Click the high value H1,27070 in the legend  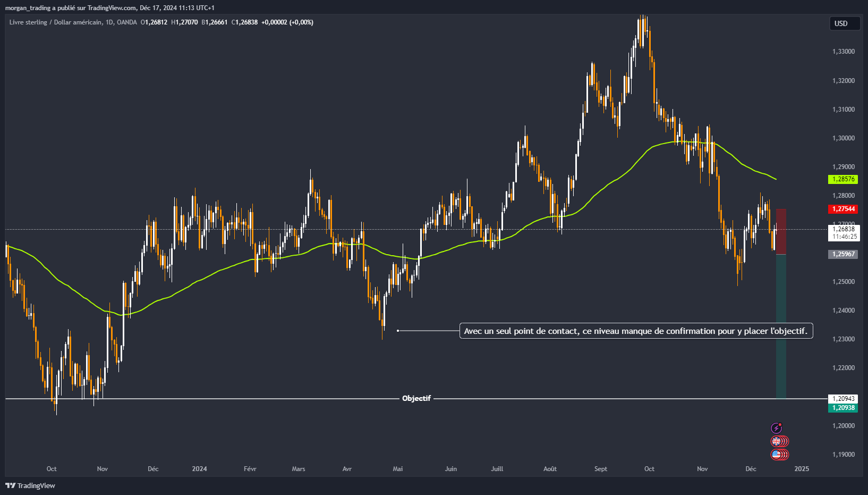click(184, 22)
